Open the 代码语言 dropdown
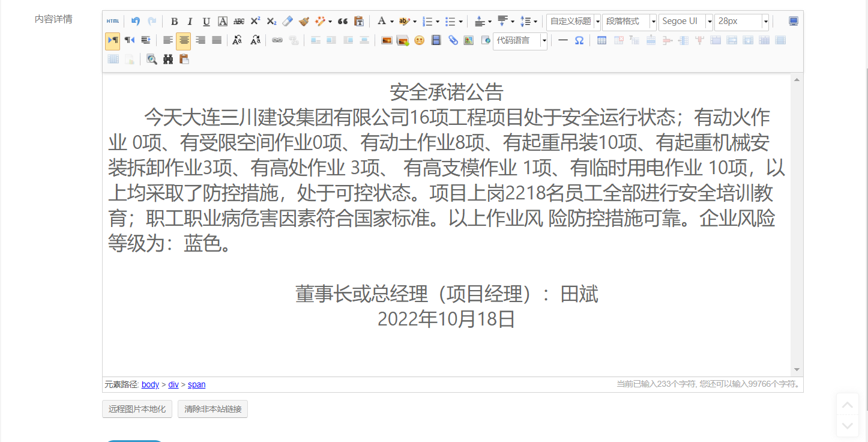 520,41
